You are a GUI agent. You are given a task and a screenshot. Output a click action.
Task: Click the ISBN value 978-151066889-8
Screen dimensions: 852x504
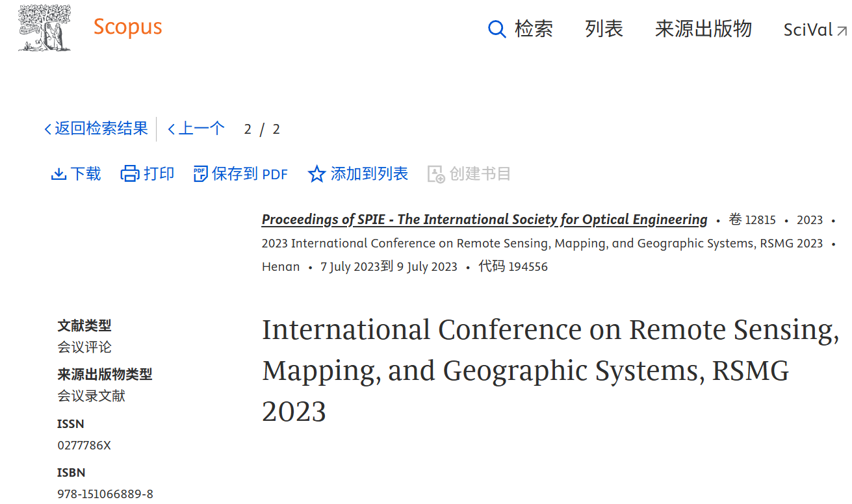[x=105, y=494]
